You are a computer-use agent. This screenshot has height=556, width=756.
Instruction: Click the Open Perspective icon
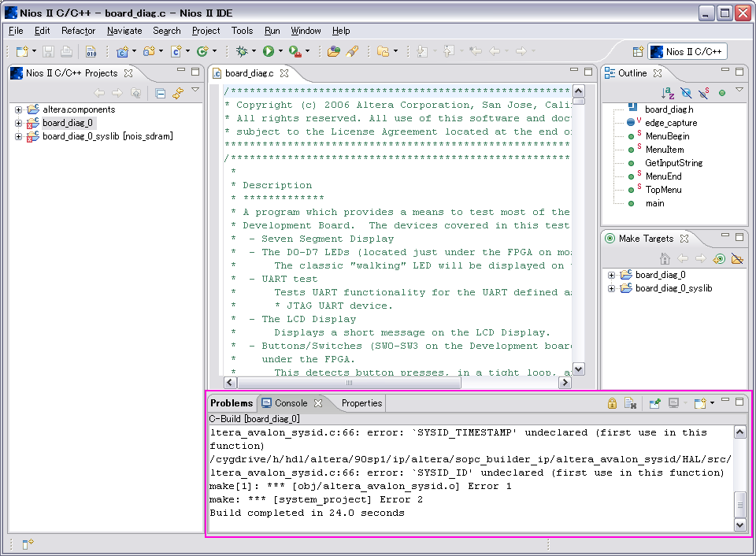638,52
